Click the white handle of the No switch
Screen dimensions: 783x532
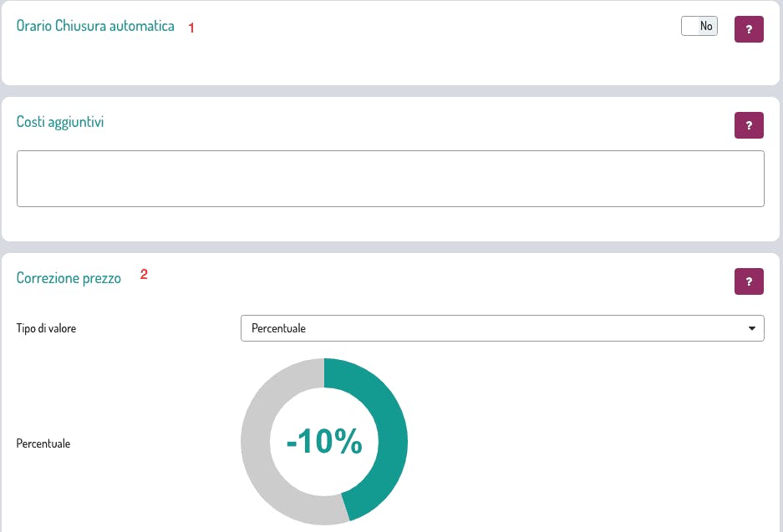click(x=690, y=26)
